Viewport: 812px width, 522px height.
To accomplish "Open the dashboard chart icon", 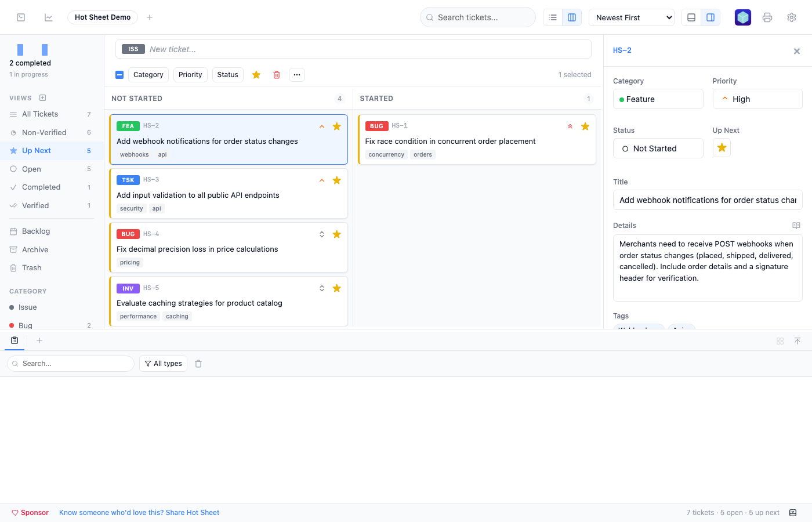I will pos(49,17).
